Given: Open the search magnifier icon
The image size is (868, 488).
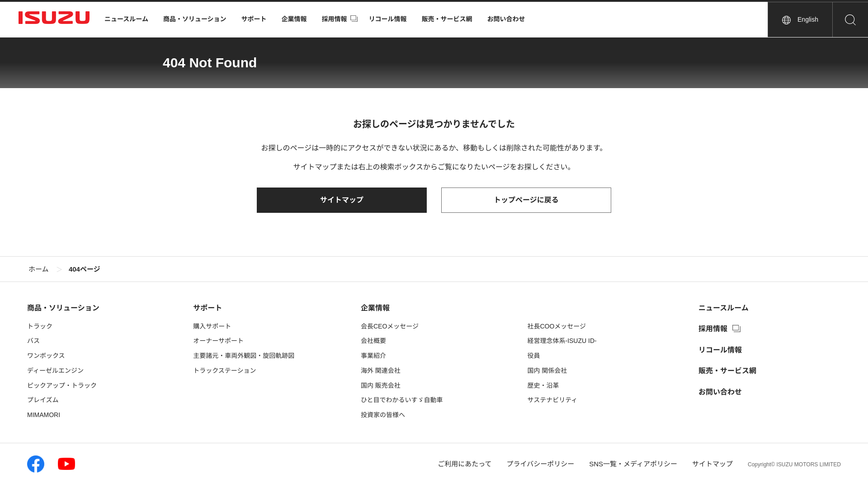Looking at the screenshot, I should click(x=850, y=19).
